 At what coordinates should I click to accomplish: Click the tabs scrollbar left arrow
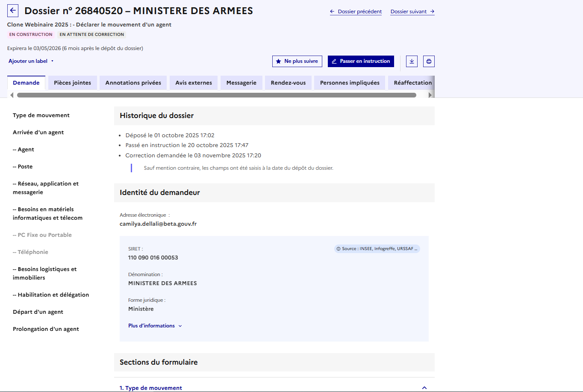[12, 95]
